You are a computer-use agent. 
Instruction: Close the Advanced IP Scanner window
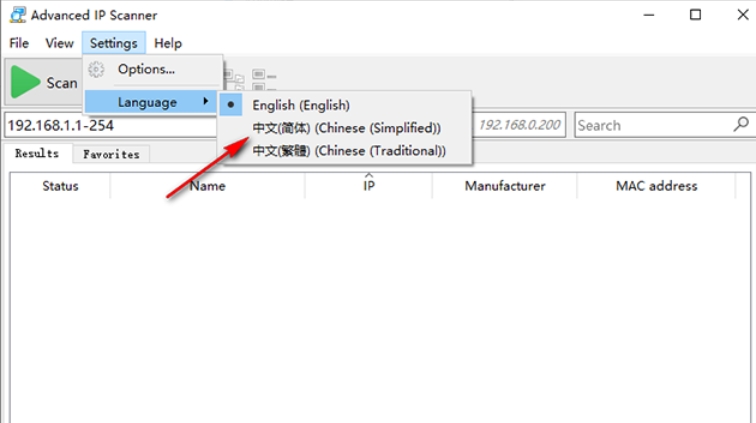(742, 15)
